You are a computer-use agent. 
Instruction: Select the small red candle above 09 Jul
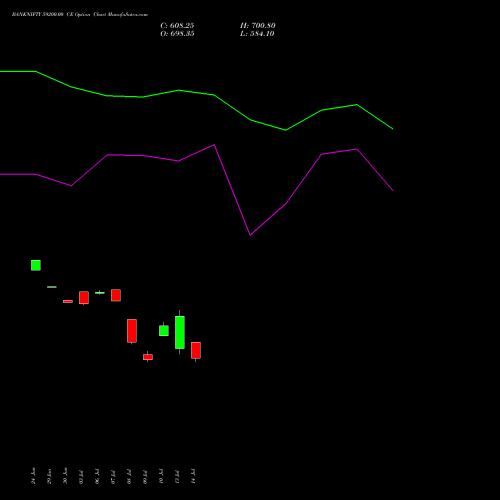point(148,357)
